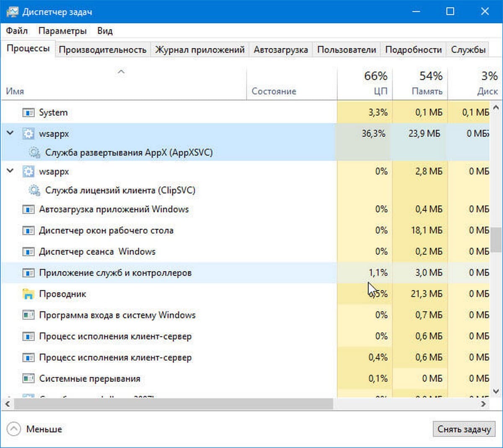This screenshot has height=448, width=503.
Task: Click the Task Manager title bar icon
Action: pyautogui.click(x=12, y=11)
